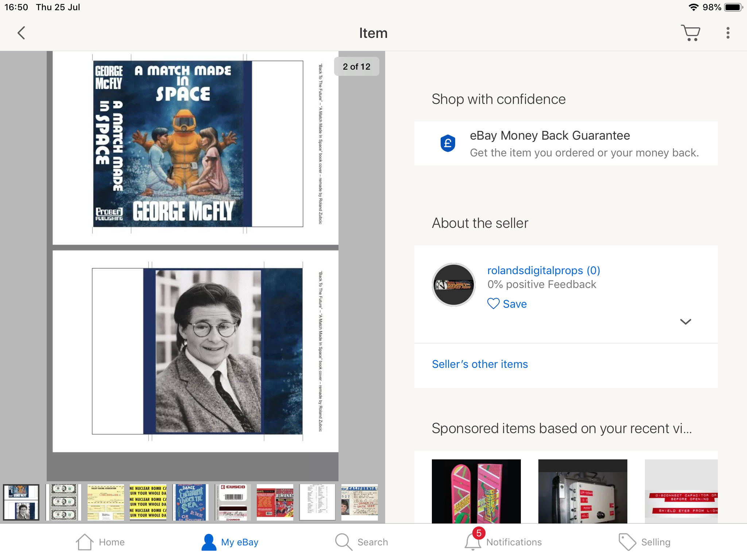Open the sponsored white control box item
The width and height of the screenshot is (747, 560).
point(582,491)
